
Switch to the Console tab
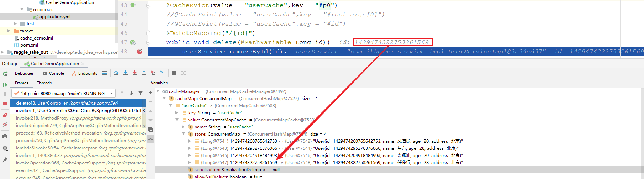53,73
